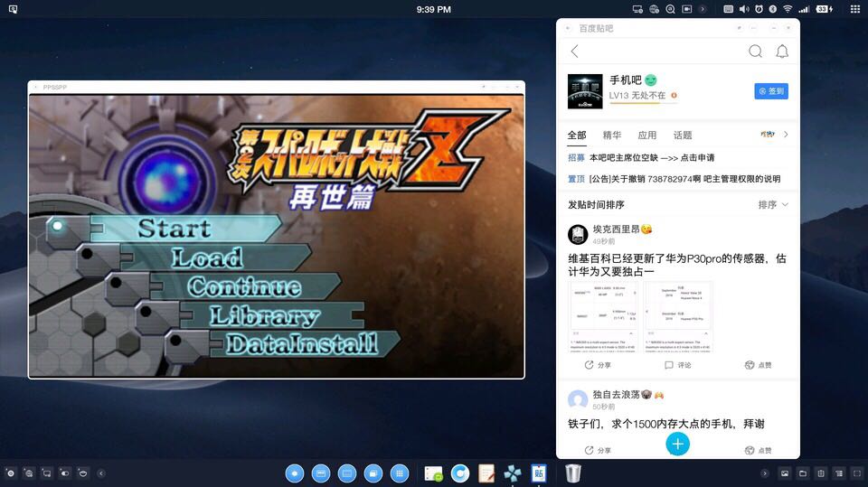Open the 招募 吧主席位空缺 点击申请 link
The image size is (868, 487).
tap(641, 158)
